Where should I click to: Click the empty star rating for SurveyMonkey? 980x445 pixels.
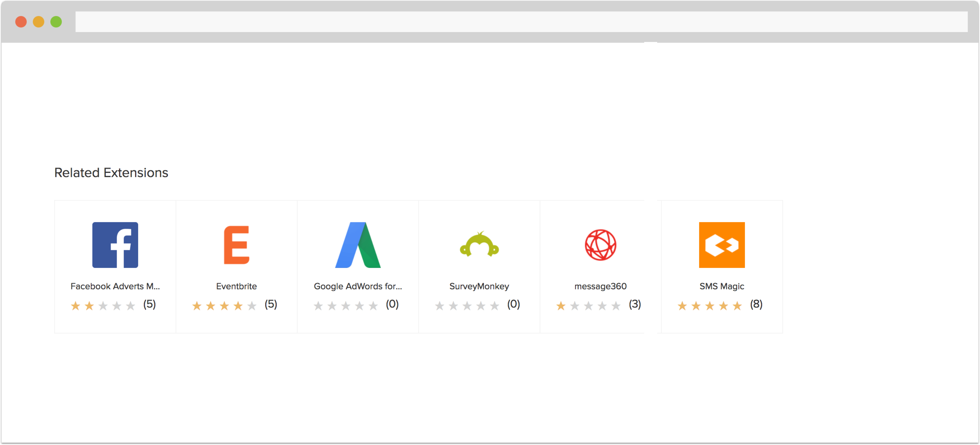[x=467, y=306]
